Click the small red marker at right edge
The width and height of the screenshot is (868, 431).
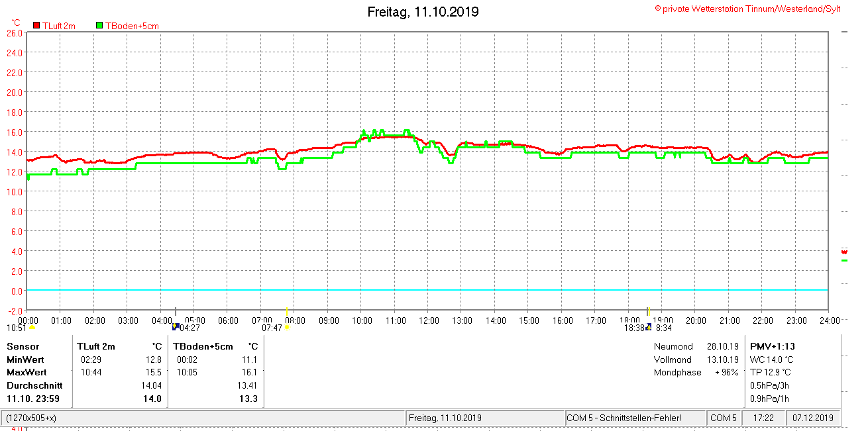pos(844,252)
